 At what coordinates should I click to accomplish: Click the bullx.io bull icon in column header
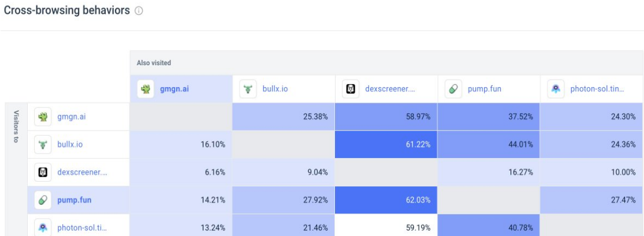[248, 89]
